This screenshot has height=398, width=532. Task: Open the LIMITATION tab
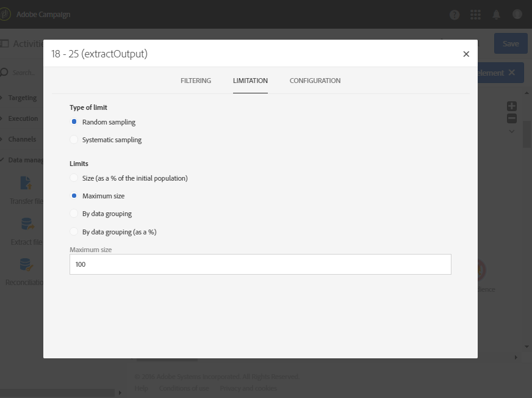(x=250, y=81)
